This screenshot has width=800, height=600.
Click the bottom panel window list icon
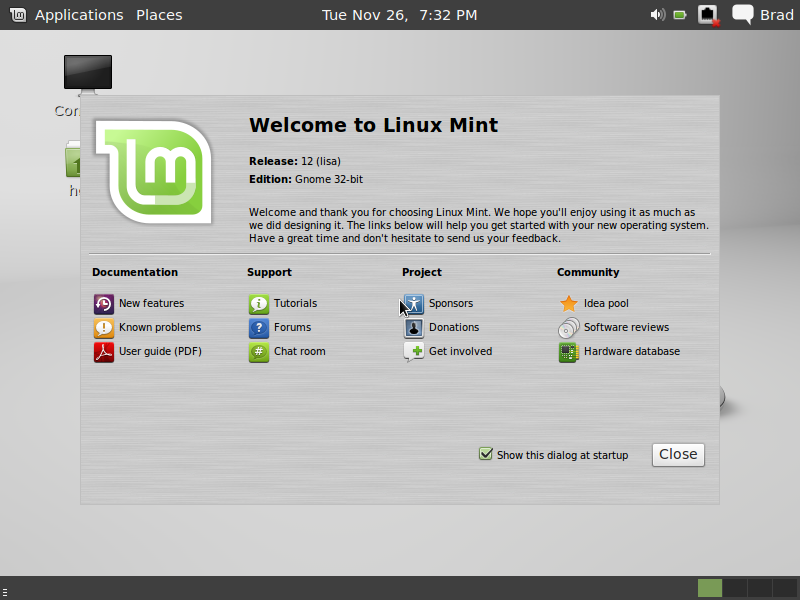pyautogui.click(x=5, y=592)
